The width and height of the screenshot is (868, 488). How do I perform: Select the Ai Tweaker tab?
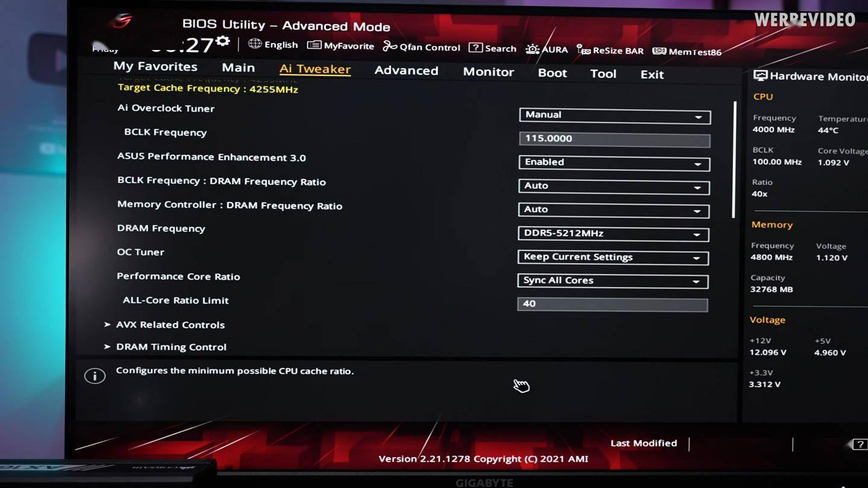315,69
